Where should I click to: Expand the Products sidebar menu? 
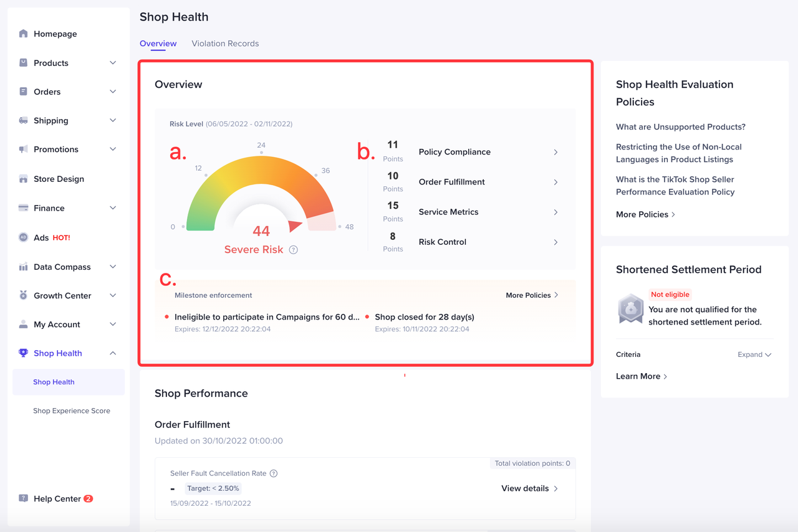pos(113,63)
